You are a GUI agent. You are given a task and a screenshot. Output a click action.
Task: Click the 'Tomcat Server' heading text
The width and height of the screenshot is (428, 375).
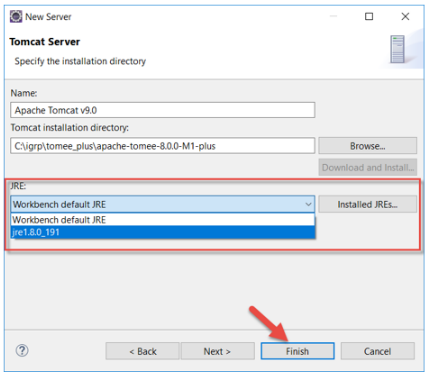45,42
